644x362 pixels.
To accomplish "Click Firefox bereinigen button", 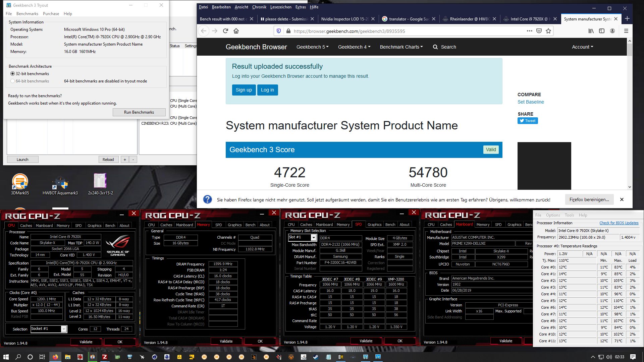I will [589, 199].
